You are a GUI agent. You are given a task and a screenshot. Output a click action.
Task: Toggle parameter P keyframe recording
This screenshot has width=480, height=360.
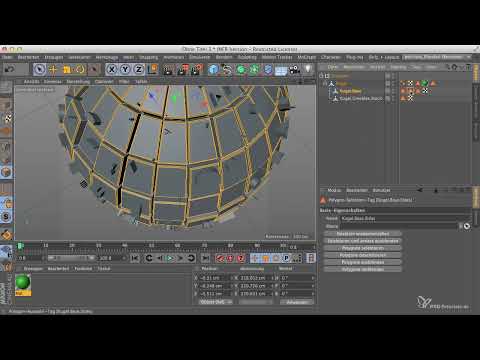pyautogui.click(x=286, y=258)
